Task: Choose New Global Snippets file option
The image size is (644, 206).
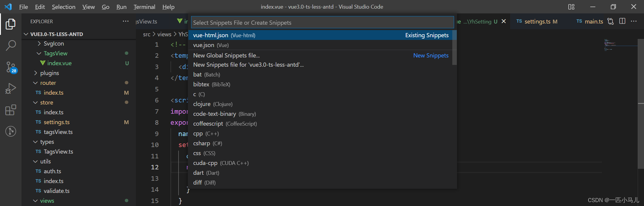Action: [321, 55]
